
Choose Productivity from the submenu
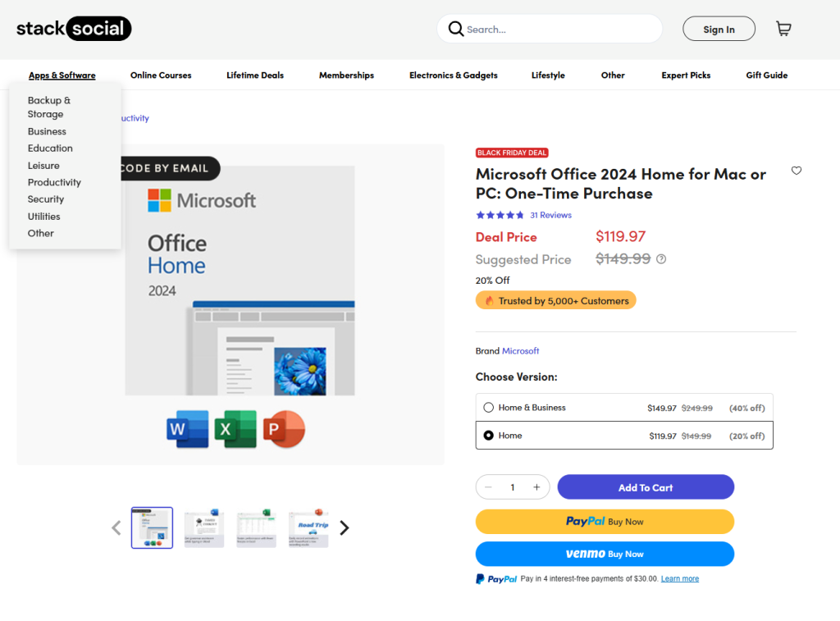point(54,182)
